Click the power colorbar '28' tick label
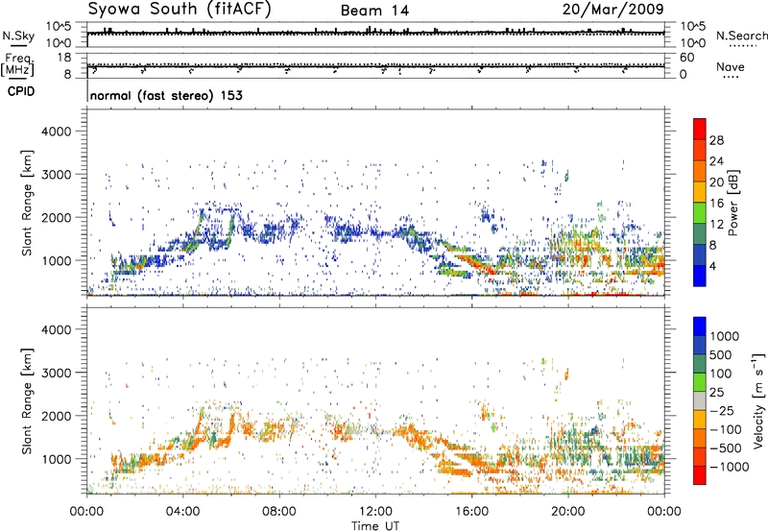 716,140
